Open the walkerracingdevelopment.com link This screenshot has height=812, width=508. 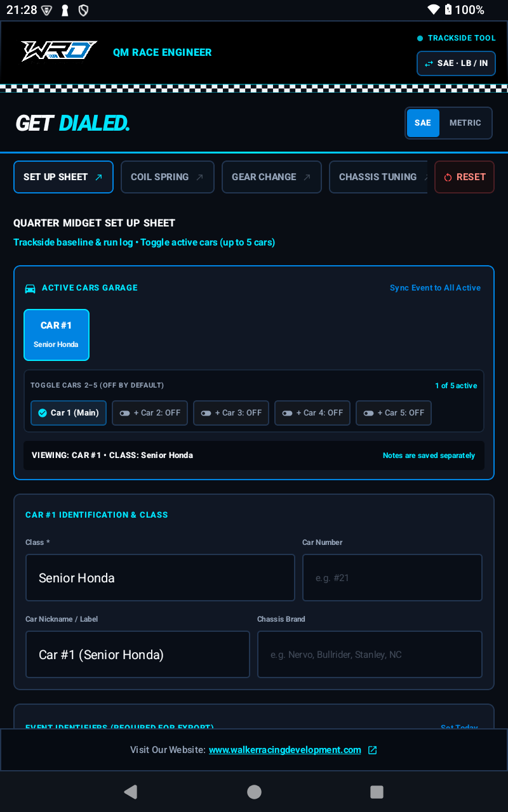[x=285, y=750]
